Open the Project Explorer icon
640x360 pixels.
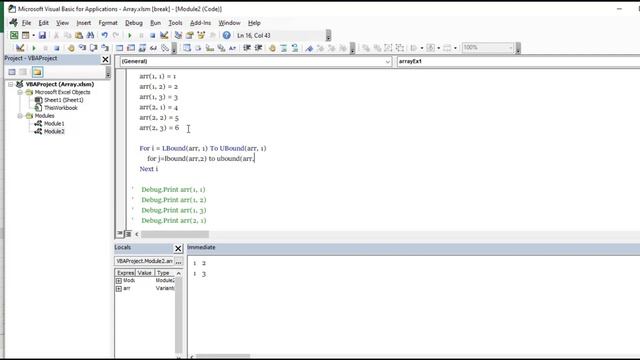(178, 36)
